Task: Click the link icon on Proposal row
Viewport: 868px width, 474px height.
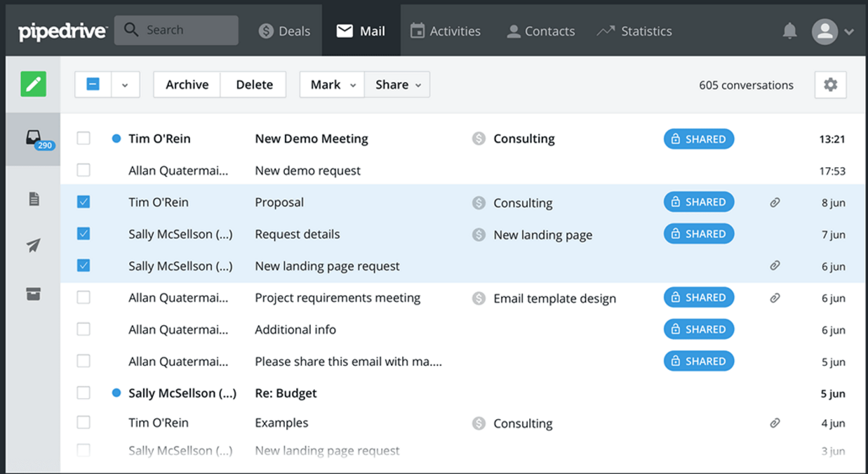Action: [x=775, y=203]
